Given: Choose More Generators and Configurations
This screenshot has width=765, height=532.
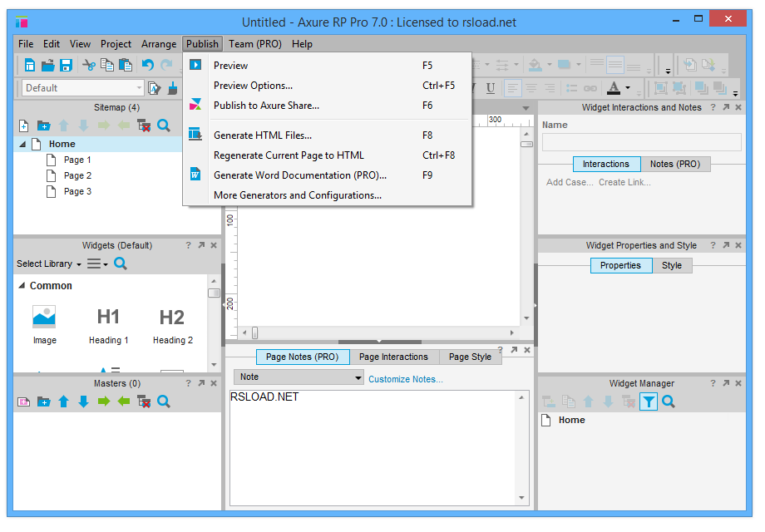Looking at the screenshot, I should coord(328,195).
